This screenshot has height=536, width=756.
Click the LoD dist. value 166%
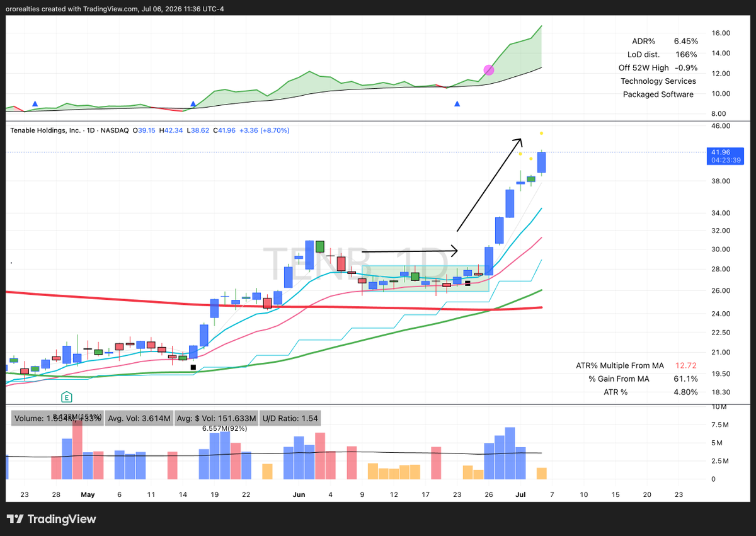(687, 54)
